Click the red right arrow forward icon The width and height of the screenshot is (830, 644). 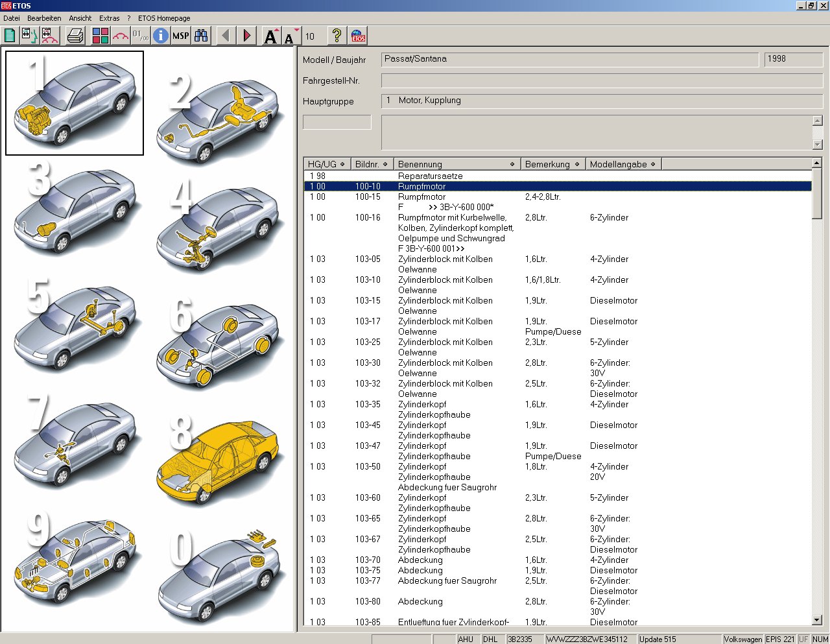[x=246, y=36]
